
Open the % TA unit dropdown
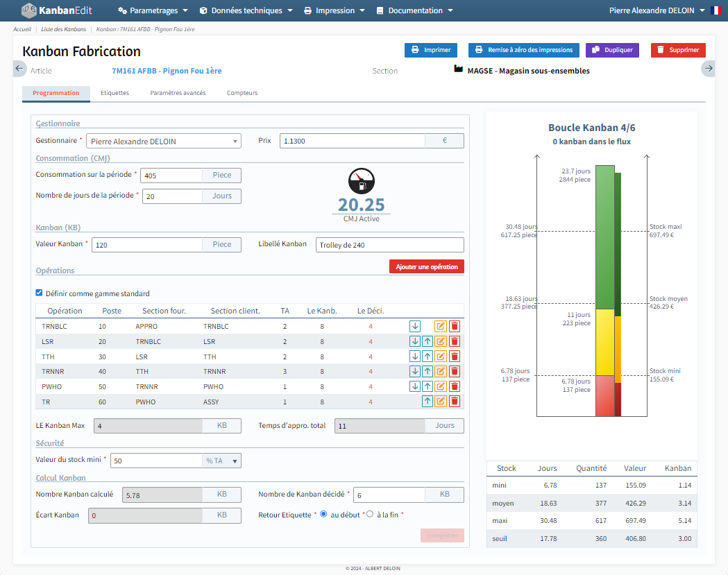click(x=221, y=461)
